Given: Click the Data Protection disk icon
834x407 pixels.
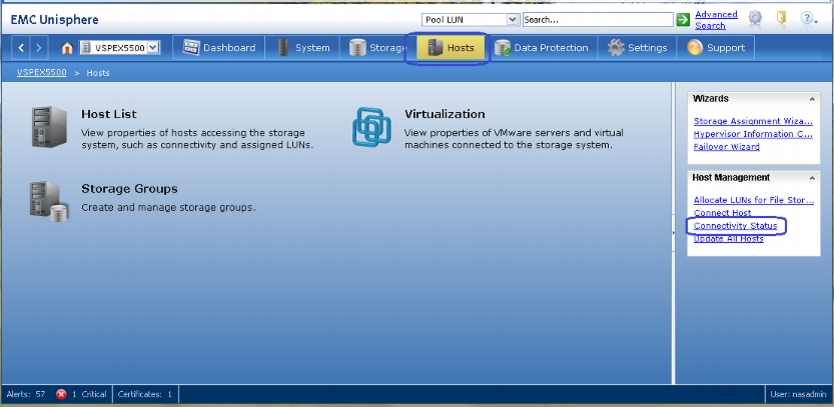Looking at the screenshot, I should (x=502, y=48).
